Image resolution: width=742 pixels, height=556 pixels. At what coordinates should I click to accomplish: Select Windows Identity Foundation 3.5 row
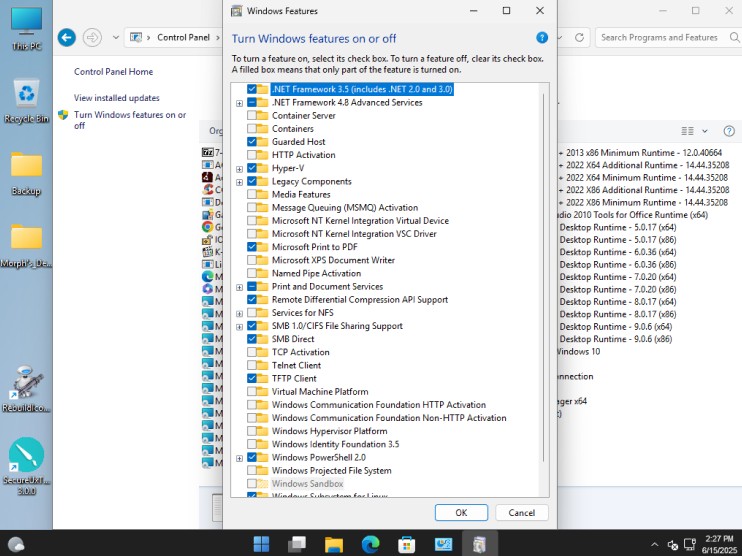tap(336, 444)
